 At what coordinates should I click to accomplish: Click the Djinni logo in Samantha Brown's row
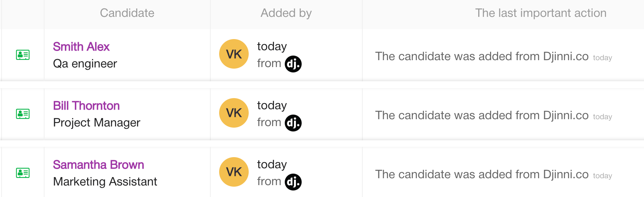[293, 182]
